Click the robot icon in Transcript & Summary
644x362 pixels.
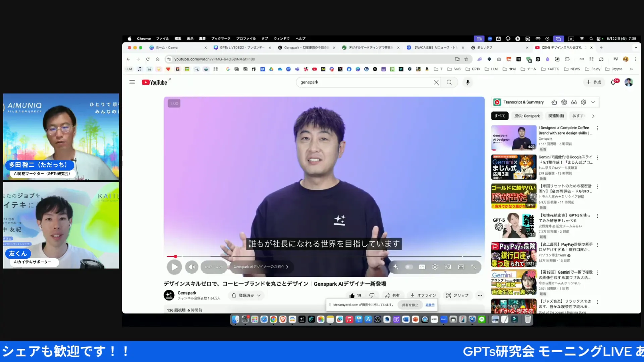coord(554,102)
